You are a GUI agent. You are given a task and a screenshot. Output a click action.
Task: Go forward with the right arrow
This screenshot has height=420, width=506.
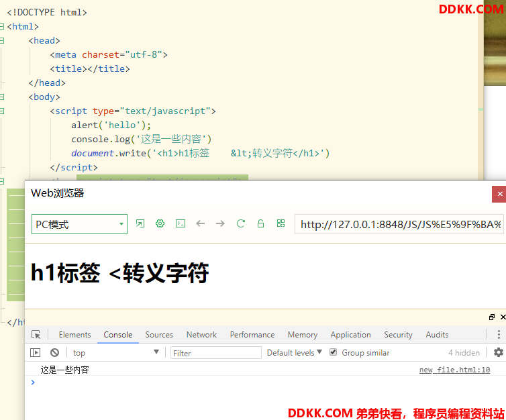tap(220, 223)
